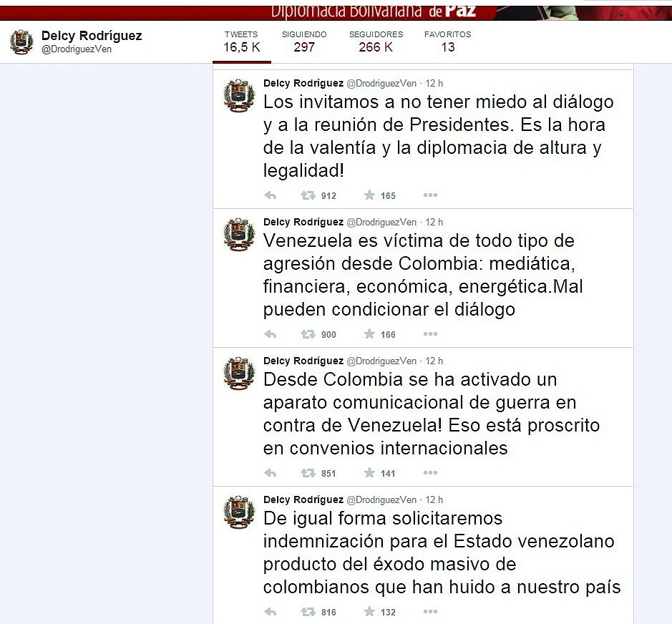Switch to the Siguiendo tab

click(x=304, y=42)
